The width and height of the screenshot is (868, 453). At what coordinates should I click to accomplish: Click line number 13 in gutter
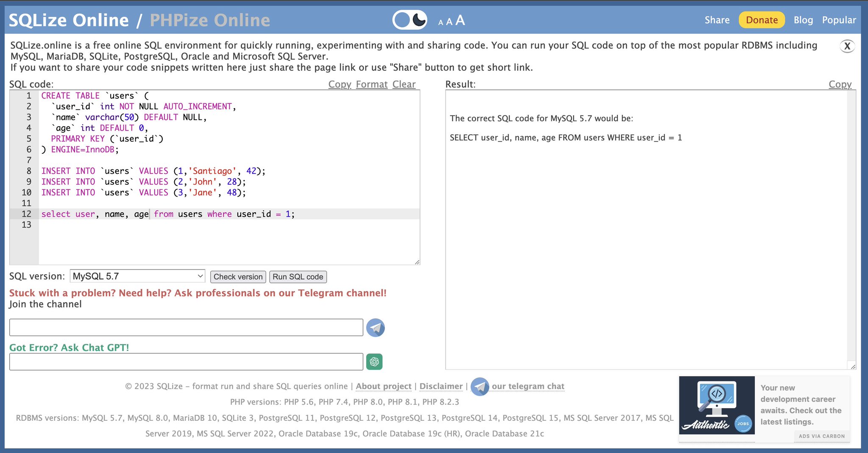pos(26,225)
